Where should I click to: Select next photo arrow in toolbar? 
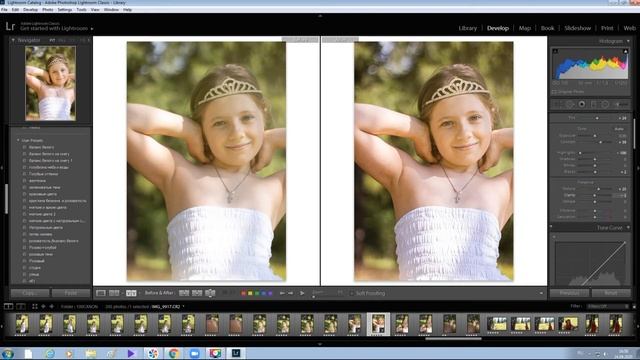click(291, 293)
